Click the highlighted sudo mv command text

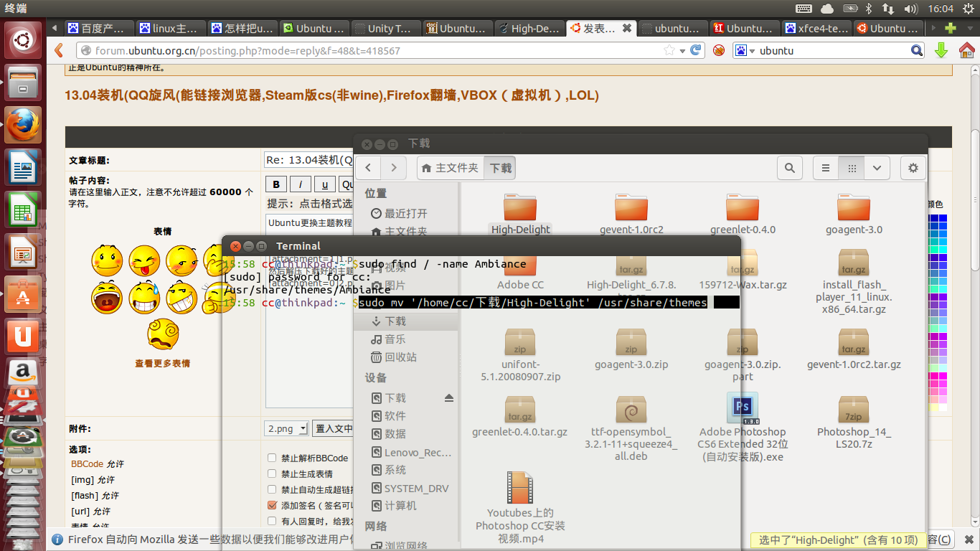(533, 303)
